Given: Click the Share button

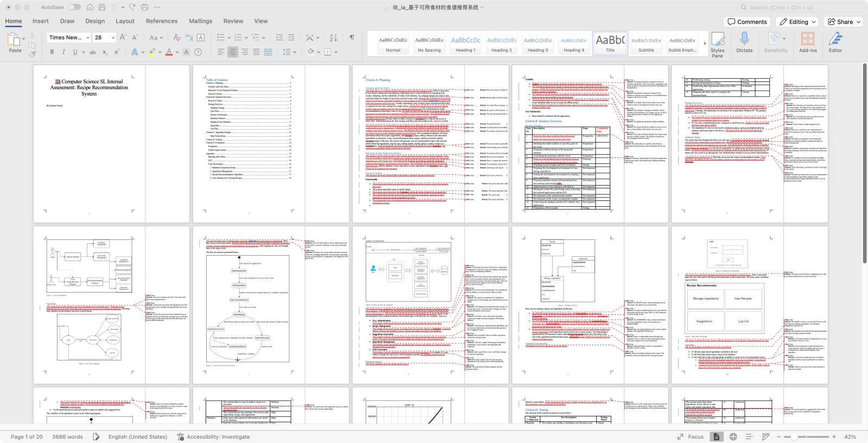Looking at the screenshot, I should [x=844, y=22].
